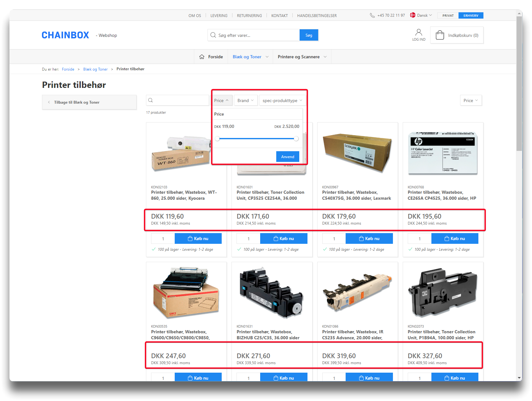Switch to Erhverv pricing mode
Image resolution: width=532 pixels, height=401 pixels.
[x=471, y=15]
